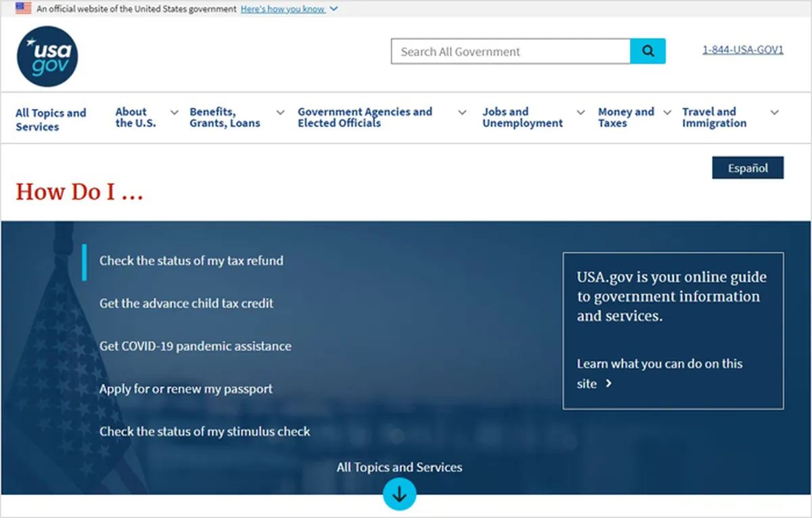Expand Benefits, Grants, Loans menu chevron
Viewport: 812px width, 518px height.
pyautogui.click(x=280, y=112)
